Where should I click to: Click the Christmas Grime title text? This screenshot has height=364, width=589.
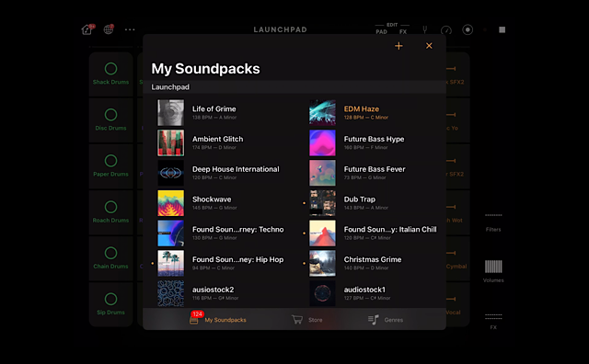tap(372, 259)
